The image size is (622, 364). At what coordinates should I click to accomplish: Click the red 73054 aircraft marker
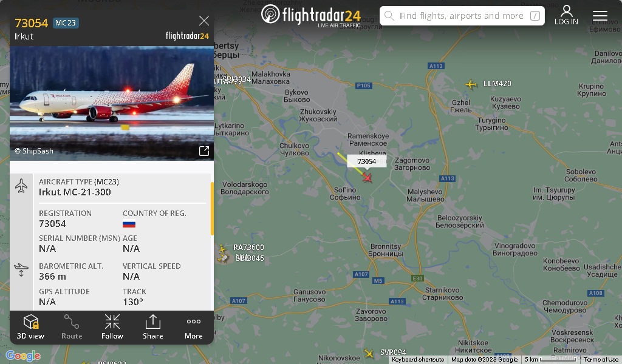(x=367, y=177)
